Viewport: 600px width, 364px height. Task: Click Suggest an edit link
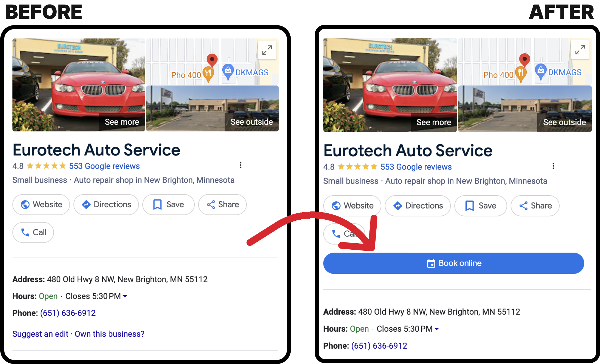(x=40, y=334)
